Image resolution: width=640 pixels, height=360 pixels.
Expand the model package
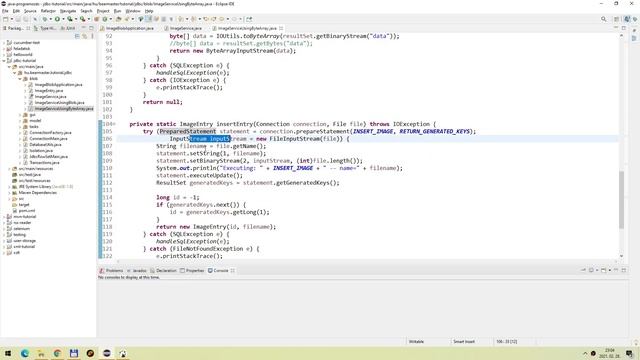point(20,121)
